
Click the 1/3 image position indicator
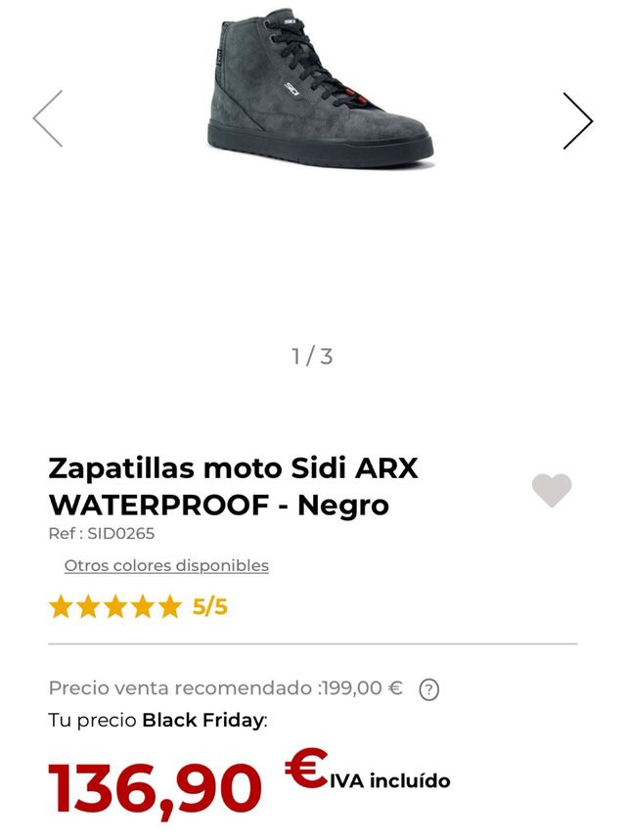[x=313, y=355]
